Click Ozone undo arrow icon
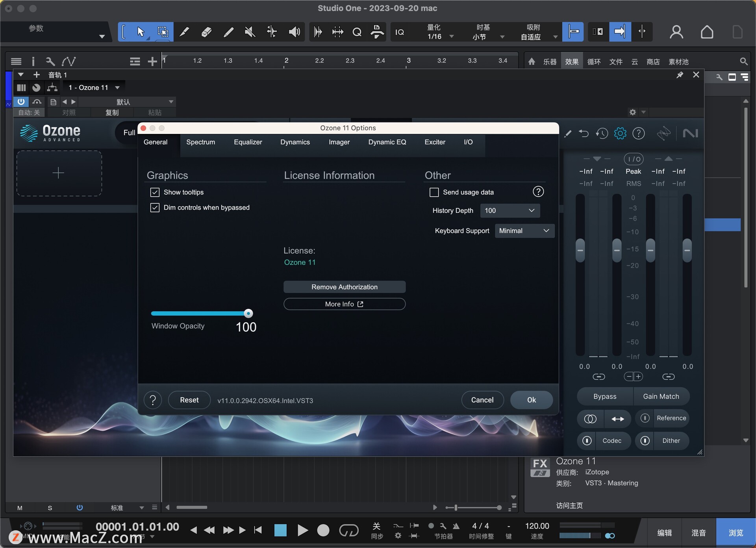 pos(584,134)
